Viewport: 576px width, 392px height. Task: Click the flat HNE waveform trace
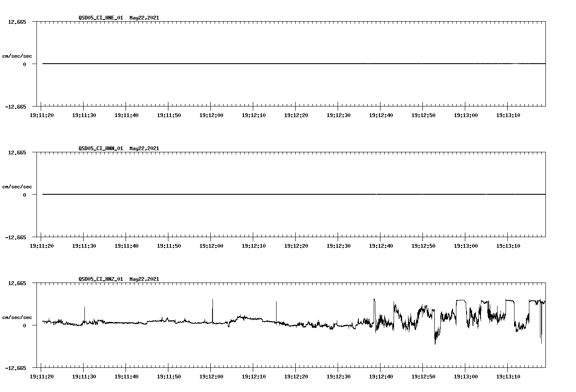tap(254, 64)
